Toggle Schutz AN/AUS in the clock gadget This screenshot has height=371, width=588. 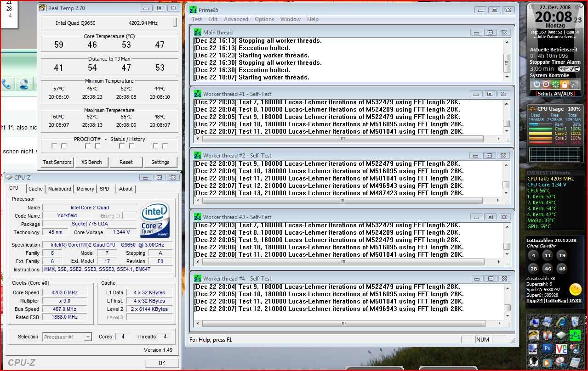pyautogui.click(x=555, y=94)
